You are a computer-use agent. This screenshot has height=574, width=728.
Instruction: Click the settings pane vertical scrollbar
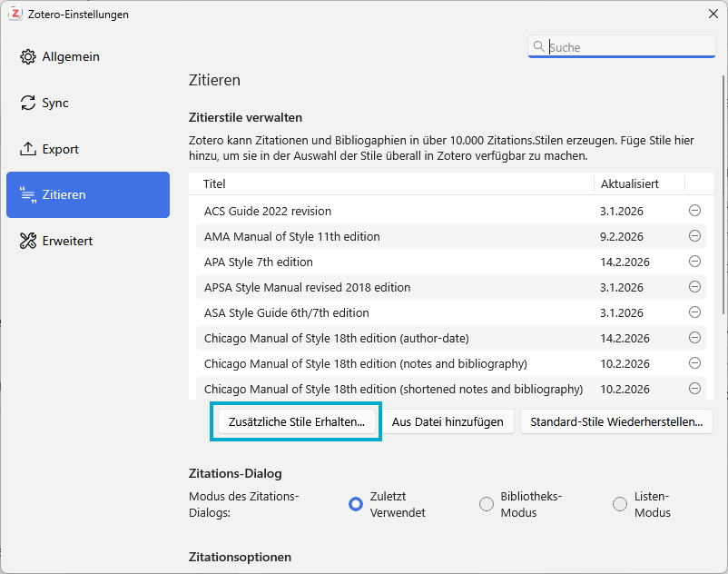(x=724, y=195)
